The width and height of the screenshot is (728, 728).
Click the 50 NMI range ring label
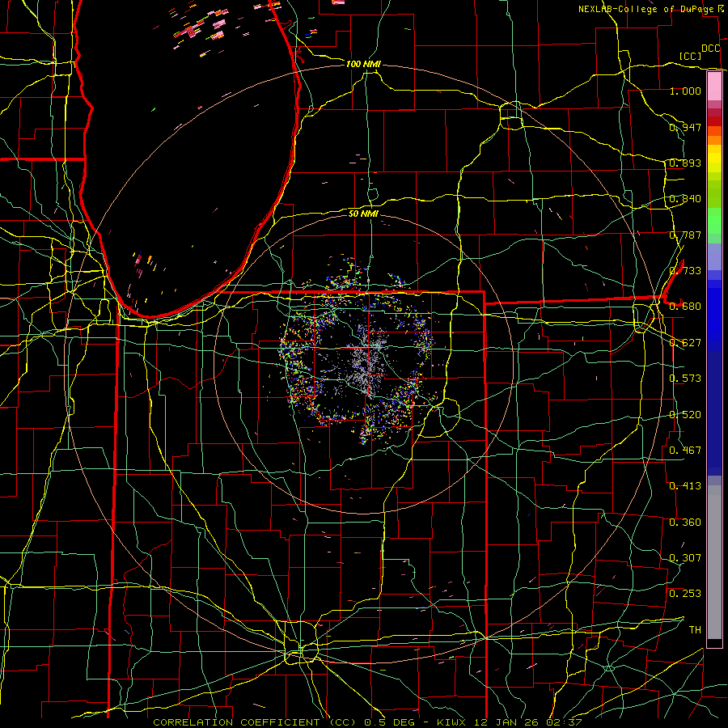(363, 214)
